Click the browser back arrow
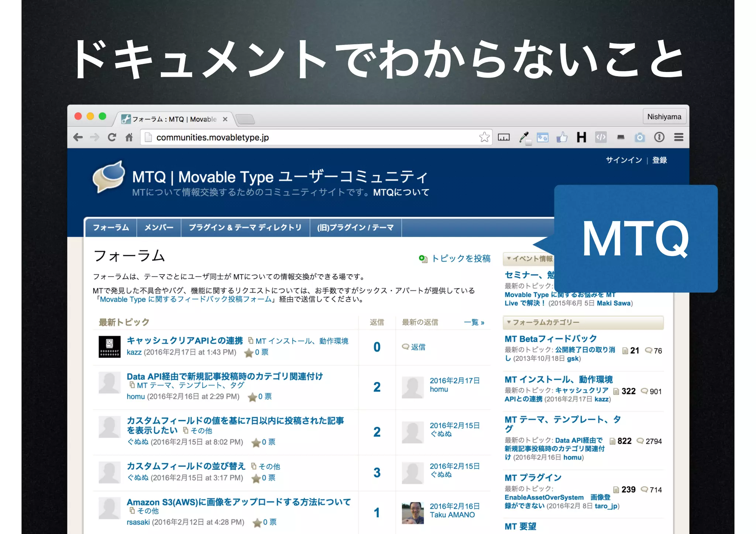The width and height of the screenshot is (756, 534). [x=78, y=137]
